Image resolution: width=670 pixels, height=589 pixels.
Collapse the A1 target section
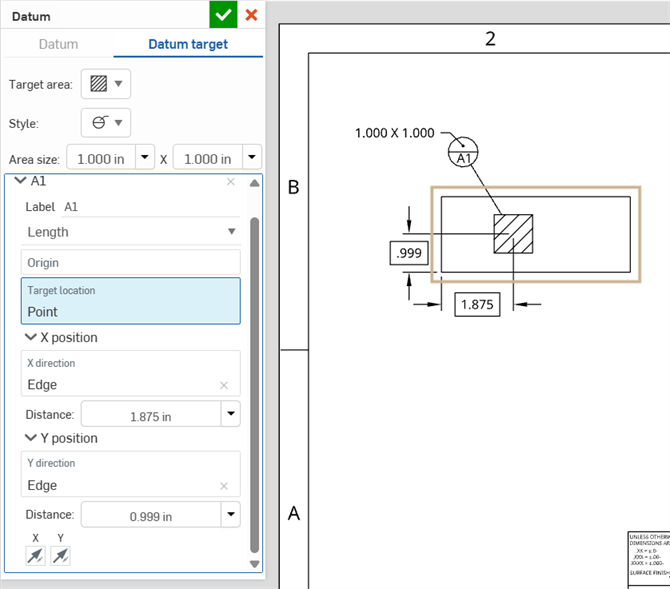point(22,182)
